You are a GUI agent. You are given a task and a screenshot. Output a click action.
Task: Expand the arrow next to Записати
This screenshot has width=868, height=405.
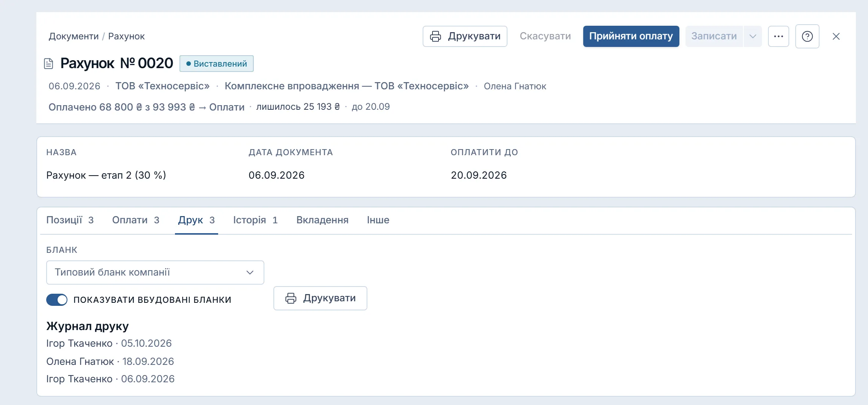pos(753,36)
